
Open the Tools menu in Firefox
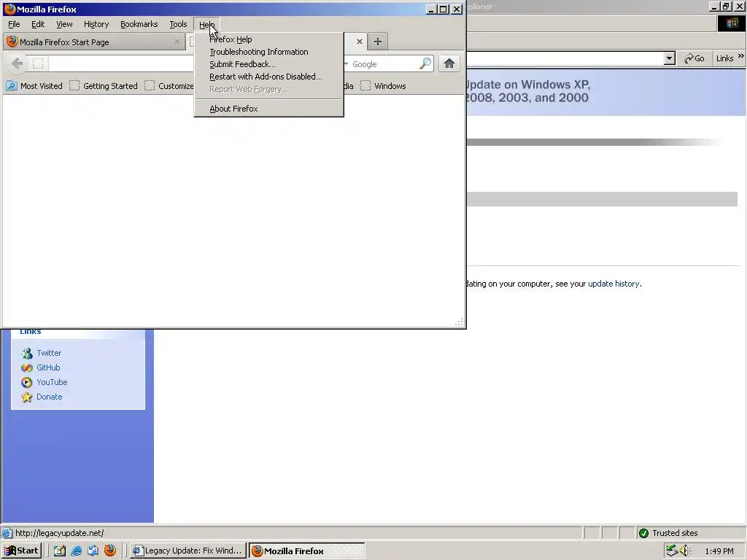178,24
